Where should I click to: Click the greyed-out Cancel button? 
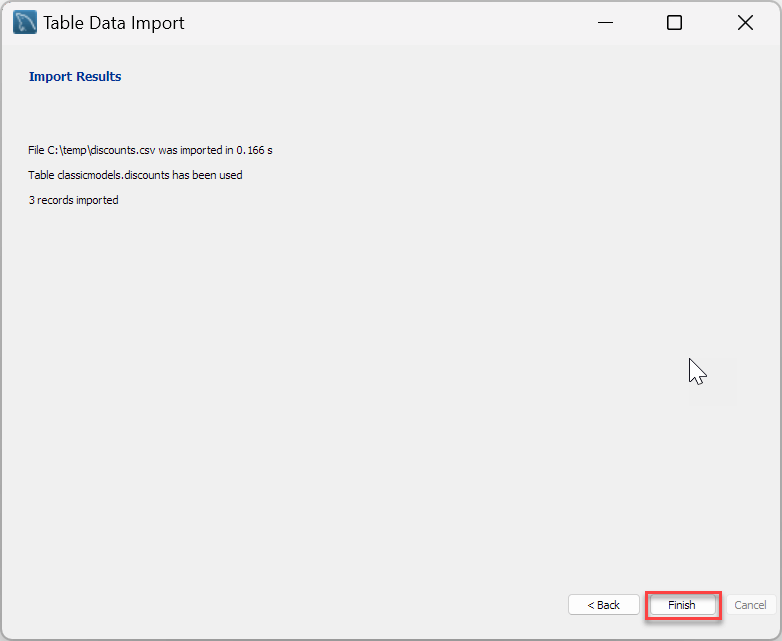click(751, 605)
